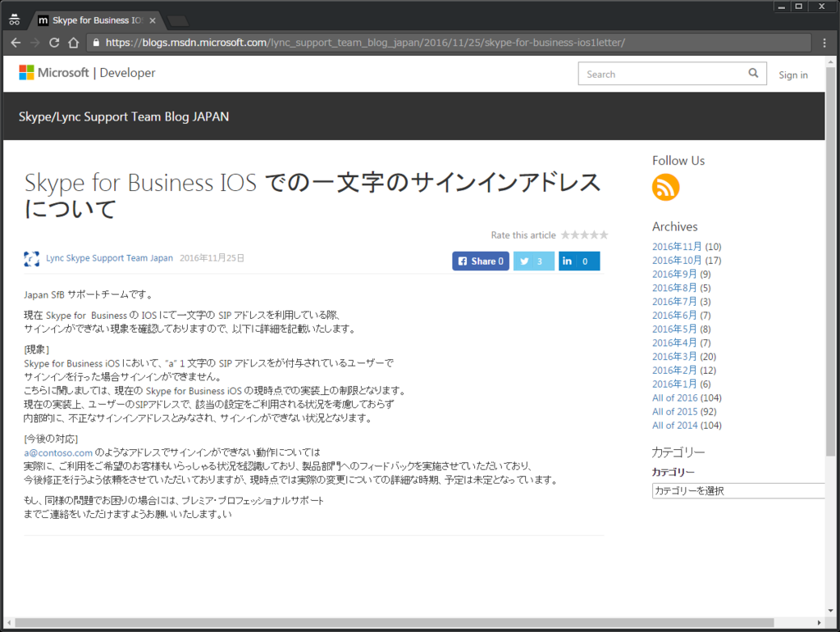Image resolution: width=840 pixels, height=632 pixels.
Task: Click the horizontal scrollbar thumb
Action: (x=394, y=623)
